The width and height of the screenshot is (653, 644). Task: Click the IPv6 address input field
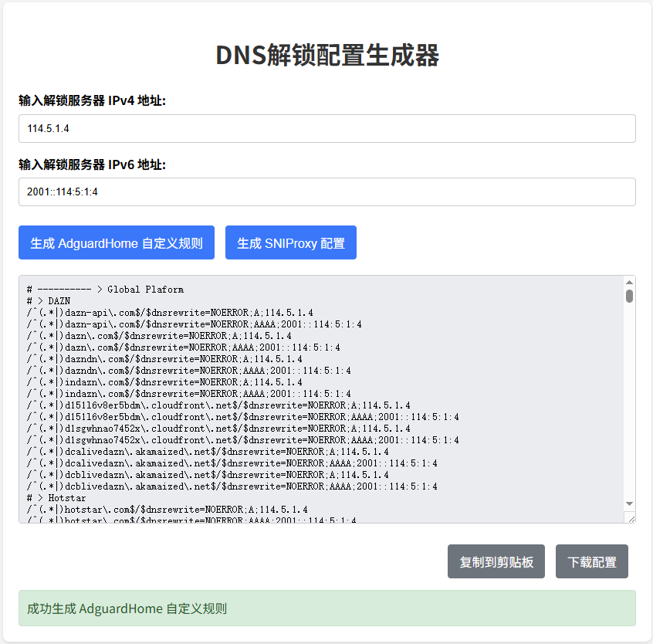(326, 192)
